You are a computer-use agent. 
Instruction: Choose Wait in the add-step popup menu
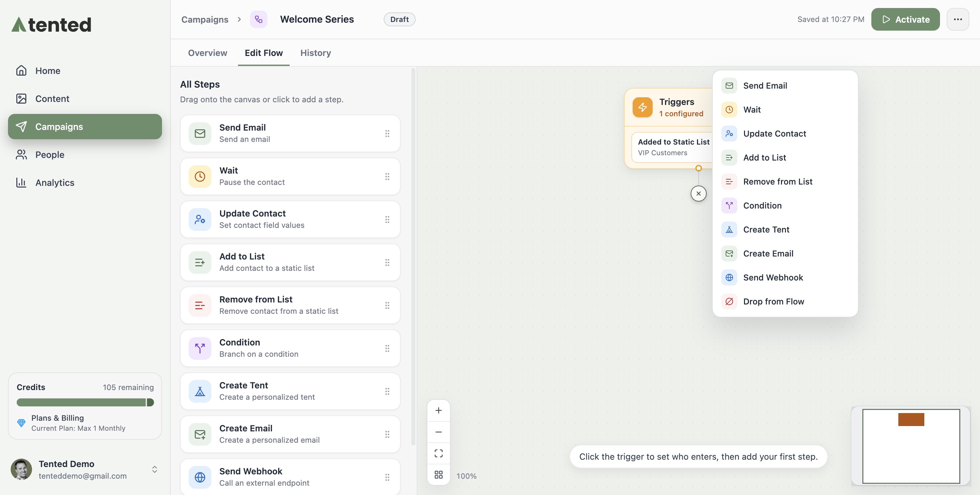[785, 110]
